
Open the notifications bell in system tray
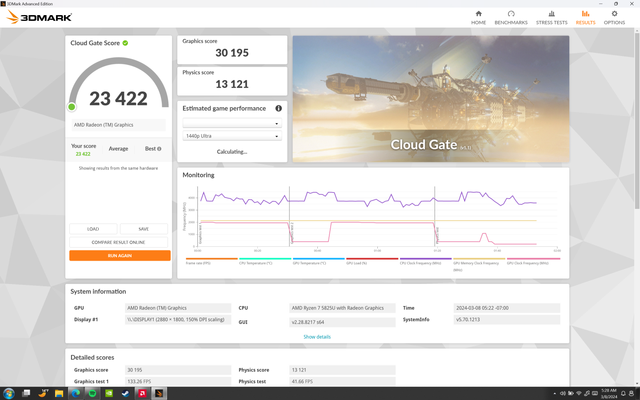pos(623,393)
